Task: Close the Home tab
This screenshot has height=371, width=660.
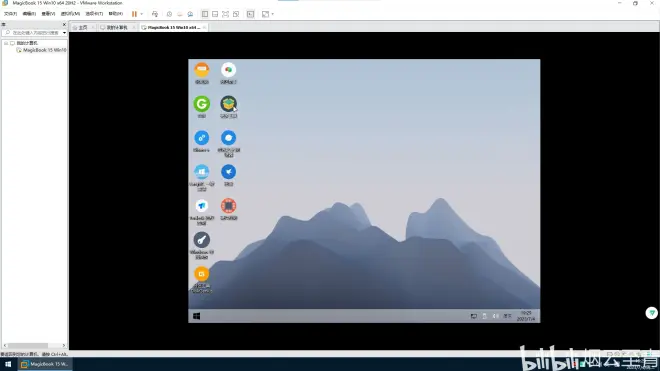Action: pyautogui.click(x=93, y=27)
